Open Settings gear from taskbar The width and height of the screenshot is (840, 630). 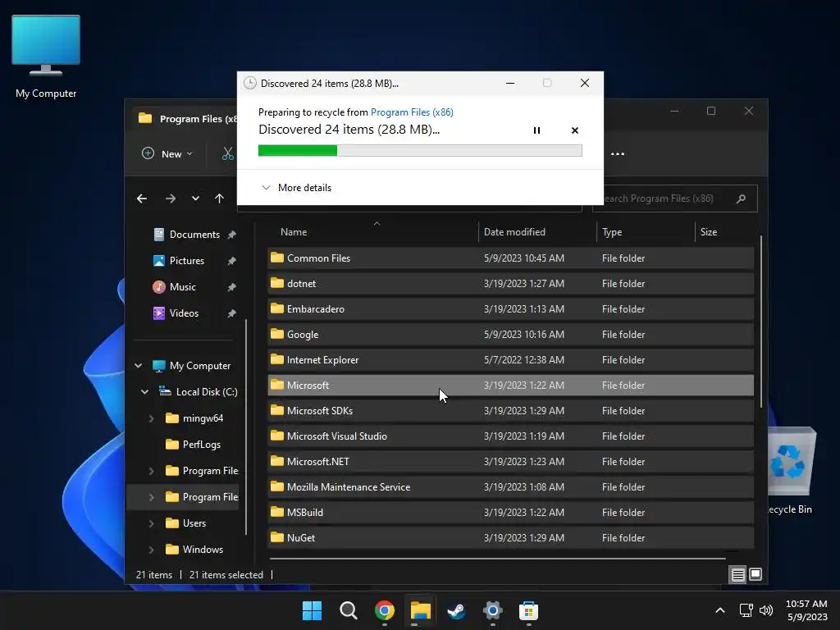click(x=493, y=610)
